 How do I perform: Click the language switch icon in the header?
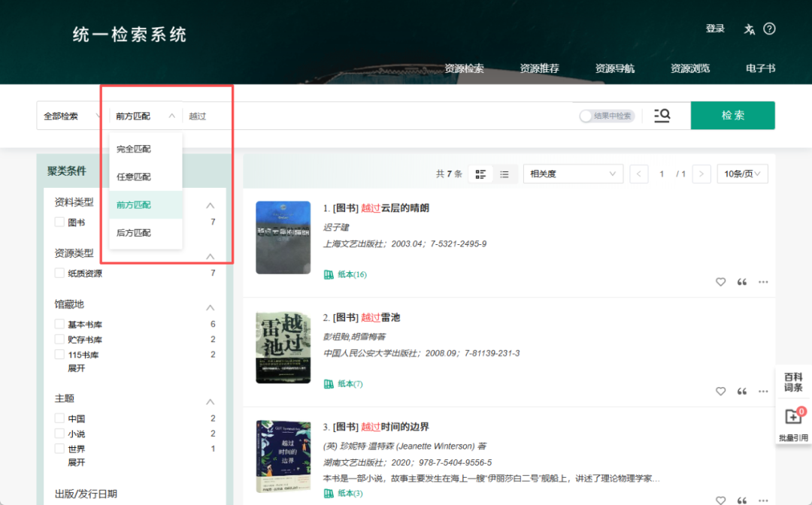[x=749, y=29]
